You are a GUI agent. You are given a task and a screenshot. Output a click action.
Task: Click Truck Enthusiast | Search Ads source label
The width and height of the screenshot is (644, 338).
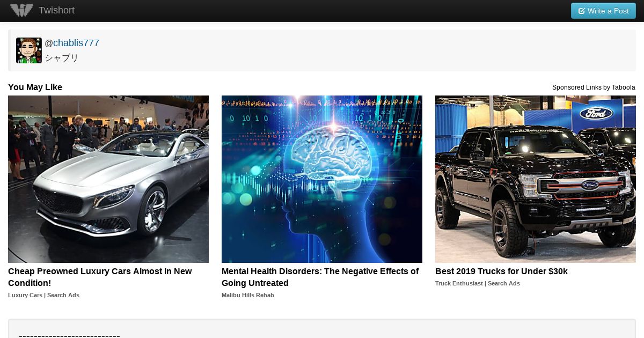478,283
